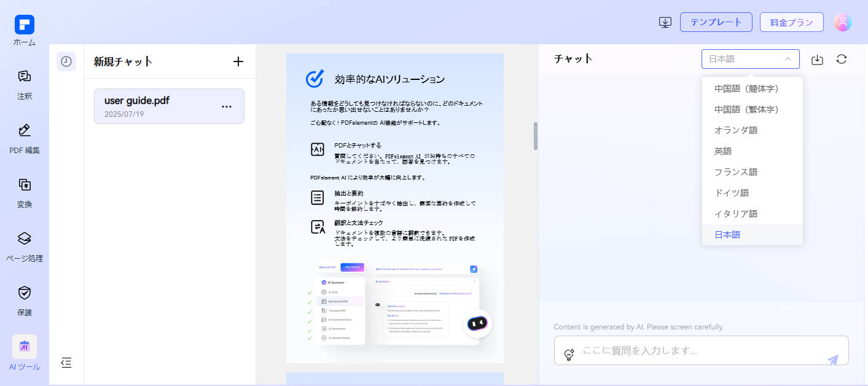The image size is (868, 386).
Task: Open the user profile avatar
Action: (x=843, y=23)
